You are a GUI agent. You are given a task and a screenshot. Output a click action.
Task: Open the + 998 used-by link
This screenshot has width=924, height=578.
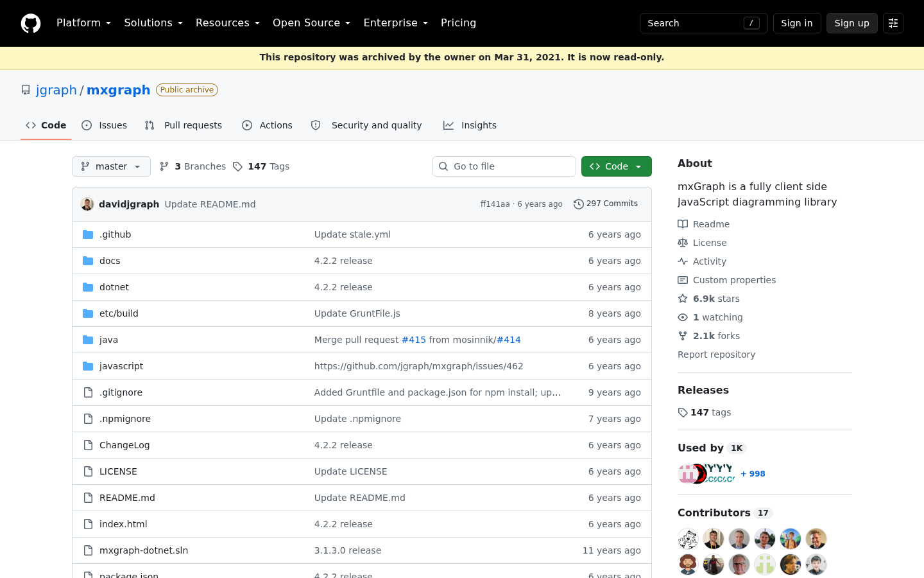tap(753, 474)
